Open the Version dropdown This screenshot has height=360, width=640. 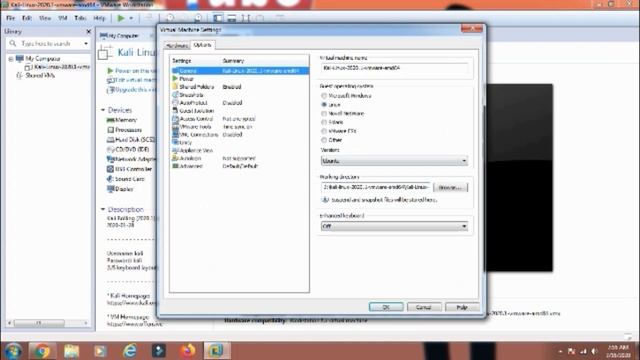[x=394, y=161]
